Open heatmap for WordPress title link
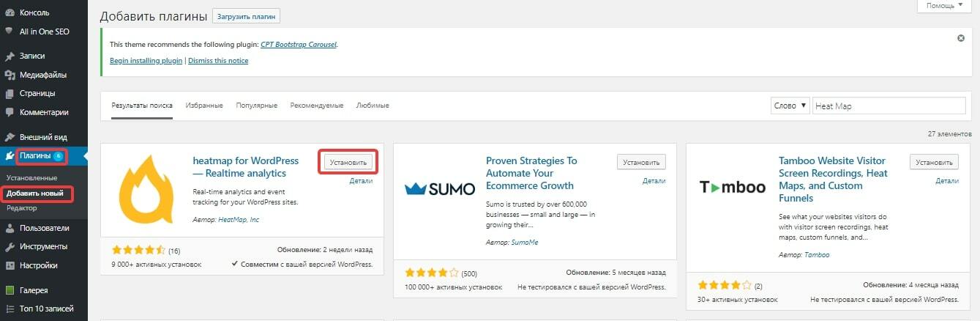 pyautogui.click(x=245, y=167)
